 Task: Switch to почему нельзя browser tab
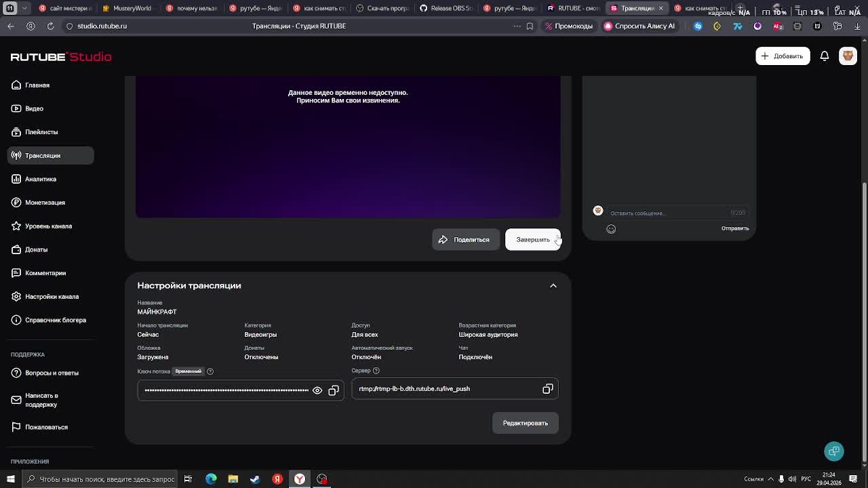click(192, 8)
